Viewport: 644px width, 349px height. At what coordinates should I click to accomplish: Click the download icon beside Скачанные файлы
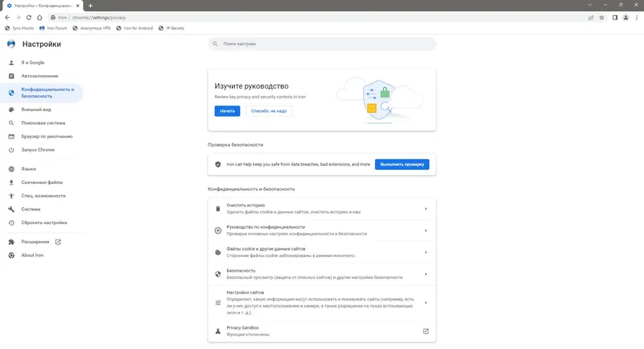11,182
